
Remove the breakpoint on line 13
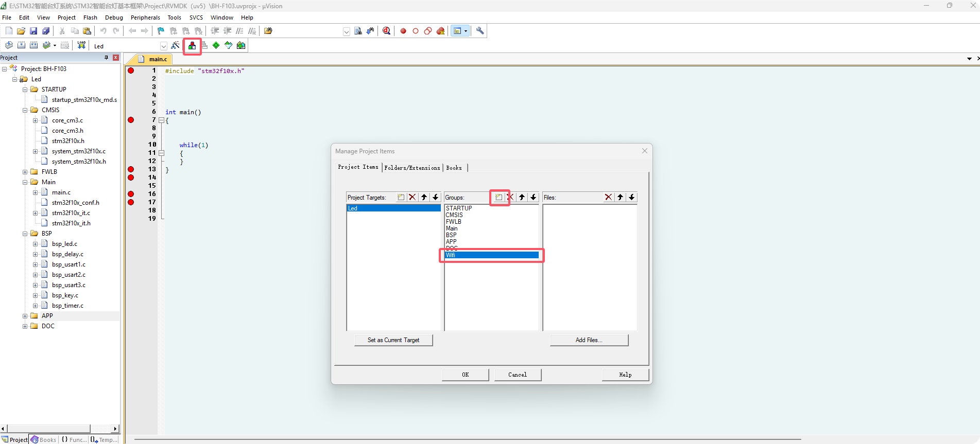click(131, 169)
